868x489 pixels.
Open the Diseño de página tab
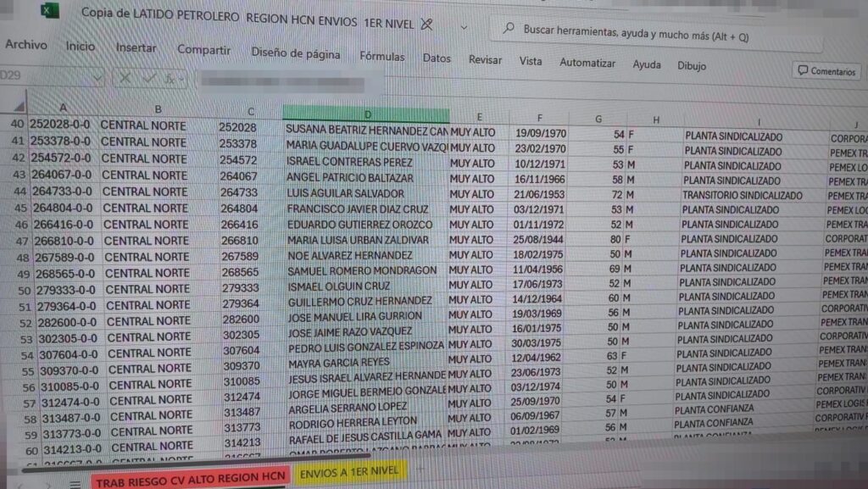pyautogui.click(x=295, y=53)
